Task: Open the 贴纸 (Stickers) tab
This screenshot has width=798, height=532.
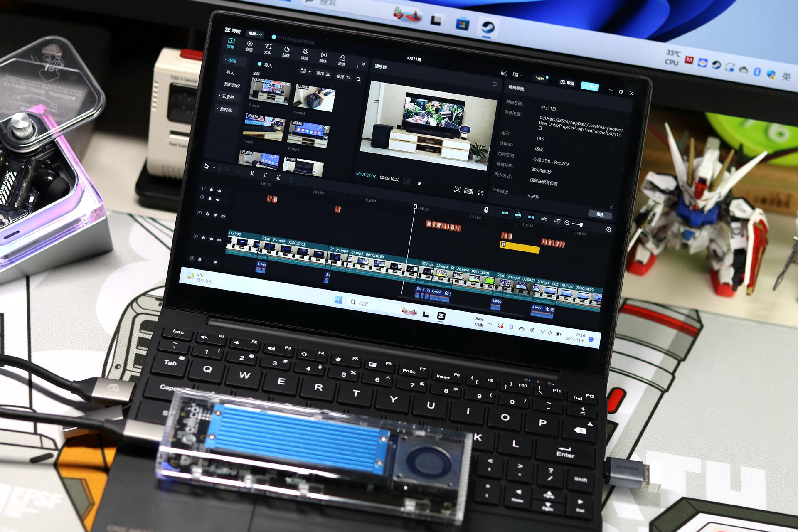Action: pyautogui.click(x=286, y=52)
